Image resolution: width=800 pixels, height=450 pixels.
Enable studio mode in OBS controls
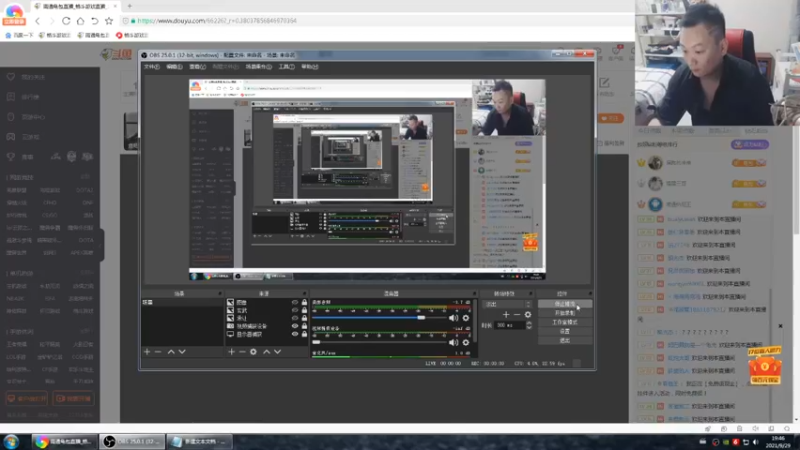(565, 322)
